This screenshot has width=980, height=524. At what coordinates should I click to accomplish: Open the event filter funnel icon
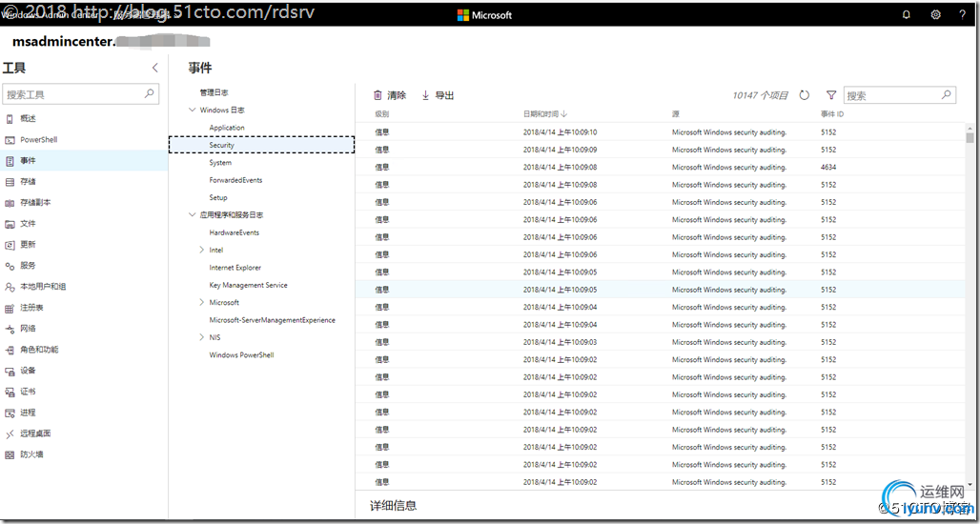pyautogui.click(x=831, y=95)
